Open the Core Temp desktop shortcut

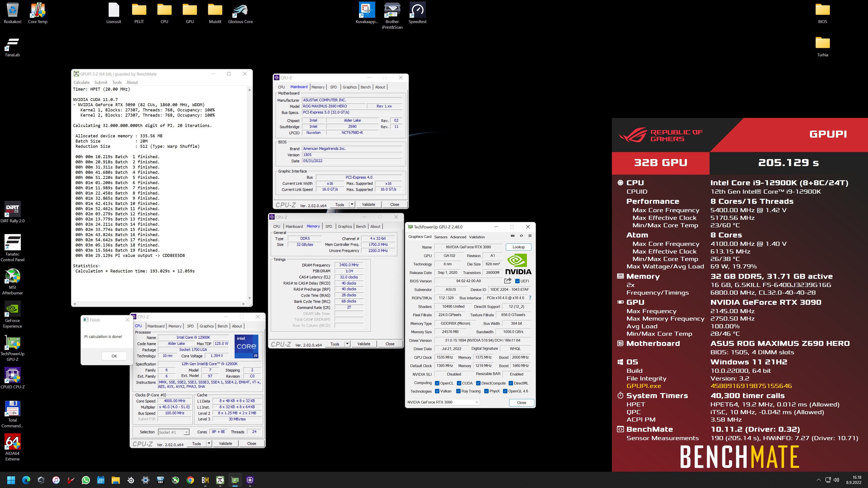(38, 14)
